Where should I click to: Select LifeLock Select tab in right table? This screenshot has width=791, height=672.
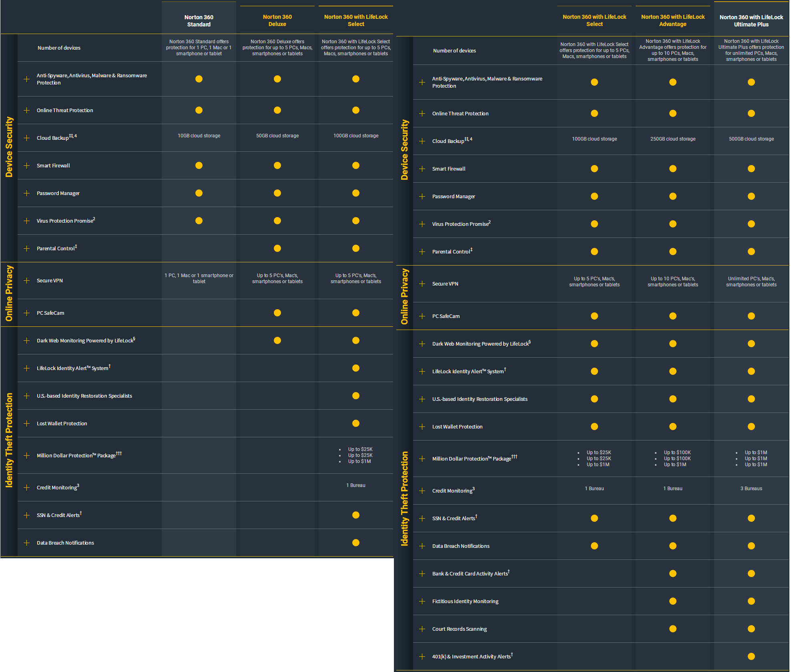coord(594,20)
